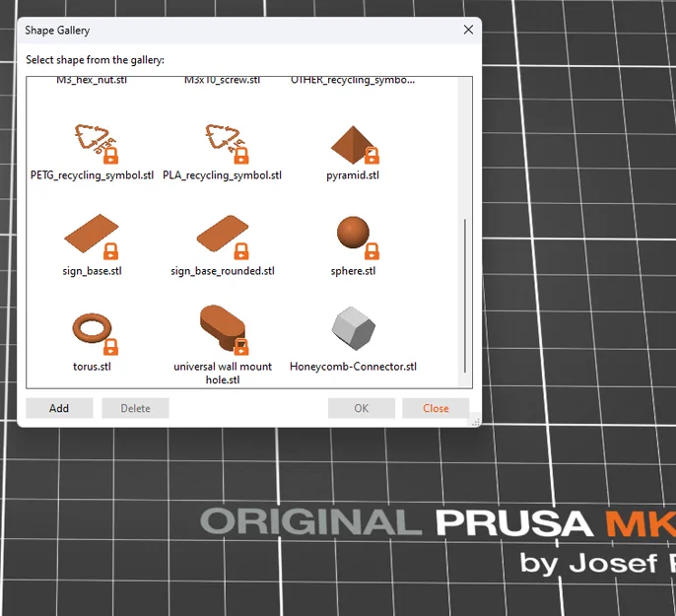This screenshot has width=676, height=616.
Task: Confirm selection with the OK button
Action: [x=362, y=408]
